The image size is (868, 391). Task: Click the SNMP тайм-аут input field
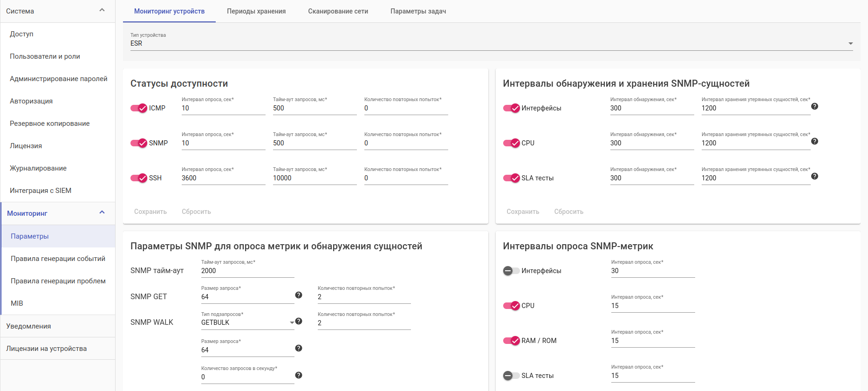pos(247,271)
